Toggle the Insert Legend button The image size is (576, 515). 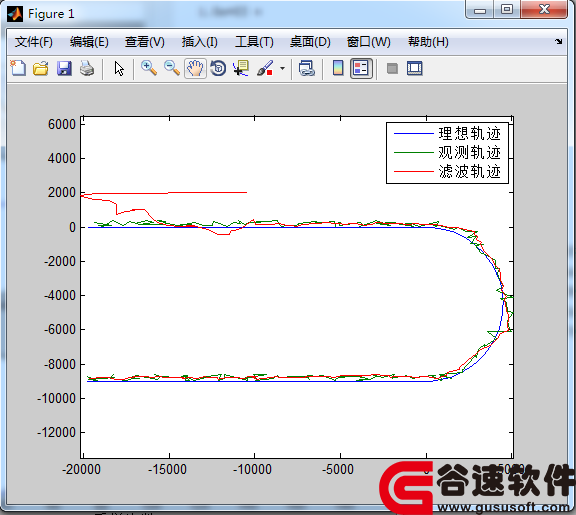coord(361,68)
